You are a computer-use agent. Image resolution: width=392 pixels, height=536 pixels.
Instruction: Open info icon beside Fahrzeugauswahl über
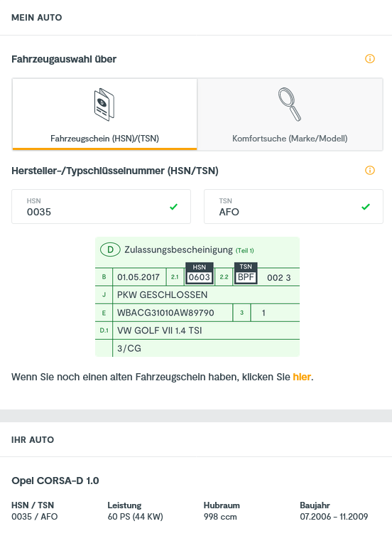[x=370, y=59]
